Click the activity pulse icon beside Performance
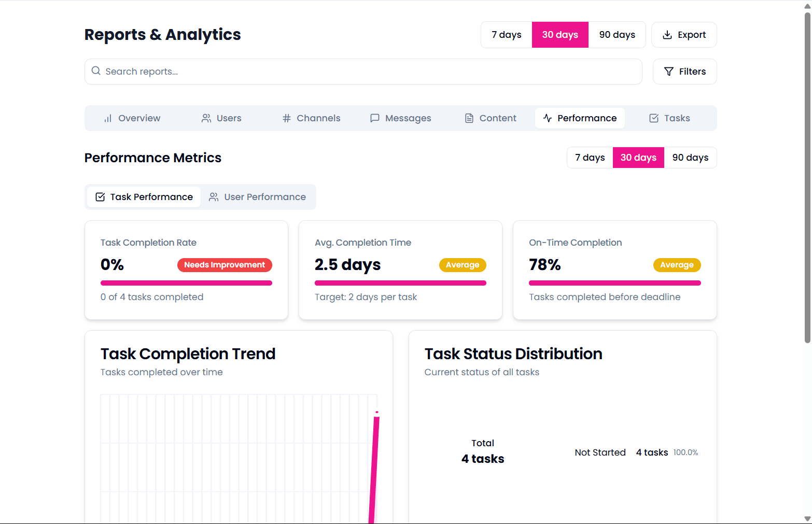This screenshot has height=524, width=812. (548, 118)
